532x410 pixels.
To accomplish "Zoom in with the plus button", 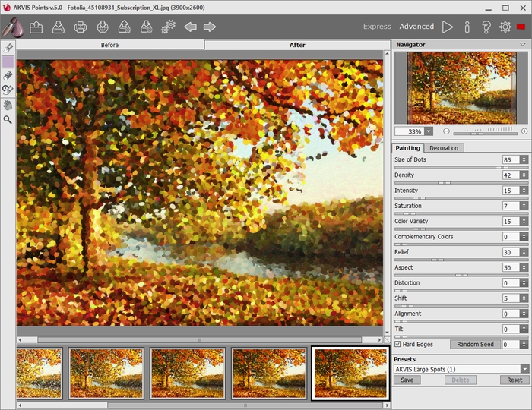I will [x=524, y=131].
